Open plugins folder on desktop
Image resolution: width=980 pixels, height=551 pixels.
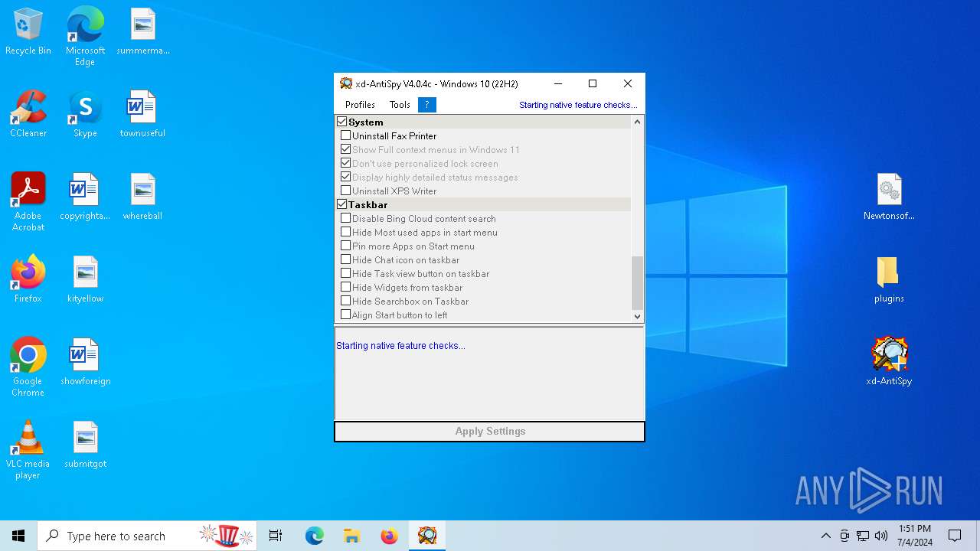coord(889,279)
